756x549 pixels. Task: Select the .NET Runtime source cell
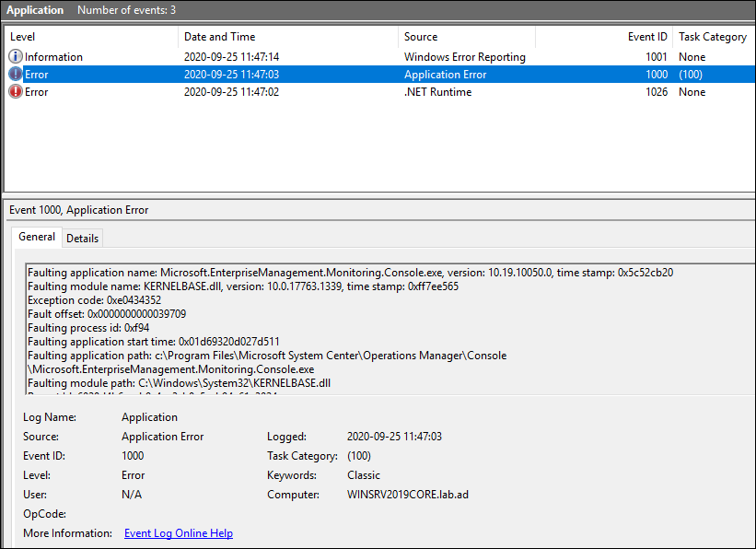[x=437, y=92]
